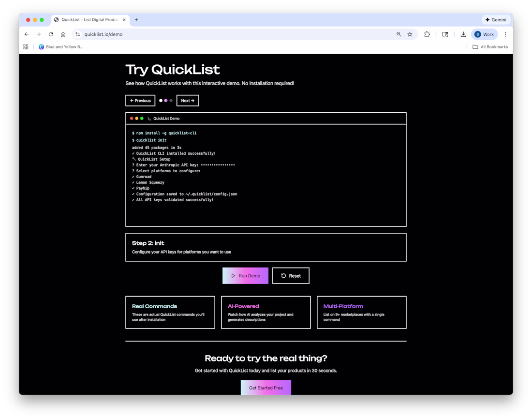
Task: Select the gray third step indicator dot
Action: point(171,101)
